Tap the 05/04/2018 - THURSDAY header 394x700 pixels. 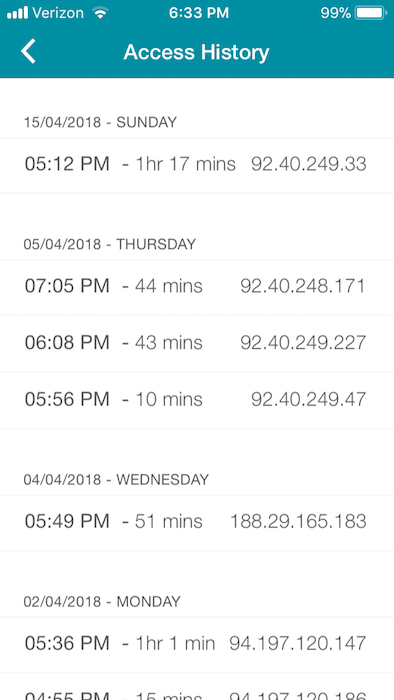(110, 244)
